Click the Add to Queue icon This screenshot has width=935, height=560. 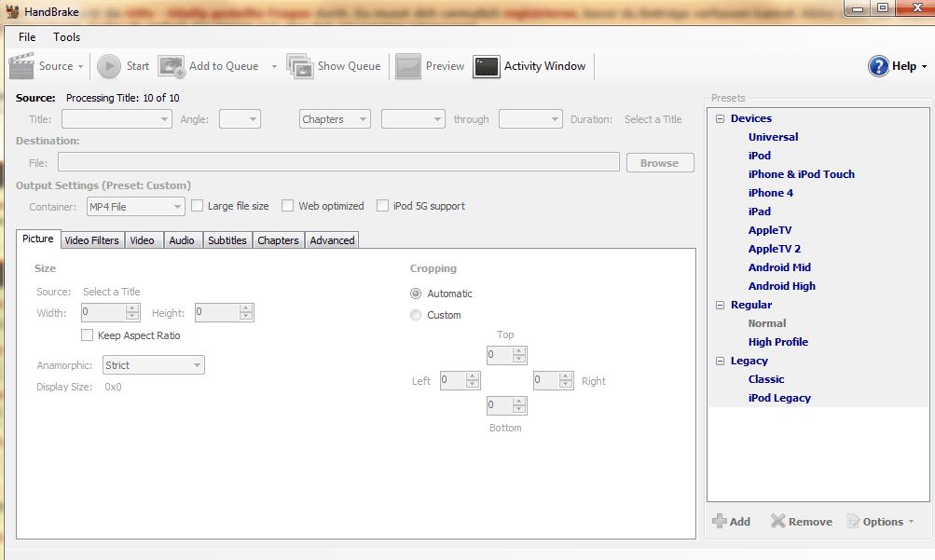[x=172, y=66]
